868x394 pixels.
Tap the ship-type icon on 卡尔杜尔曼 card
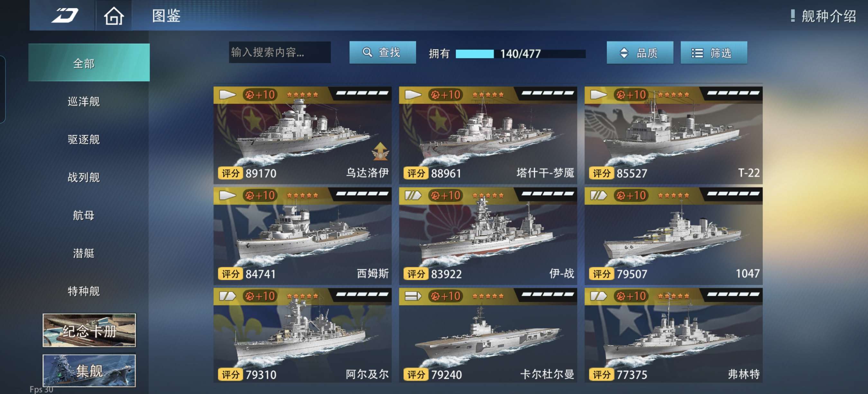[413, 296]
